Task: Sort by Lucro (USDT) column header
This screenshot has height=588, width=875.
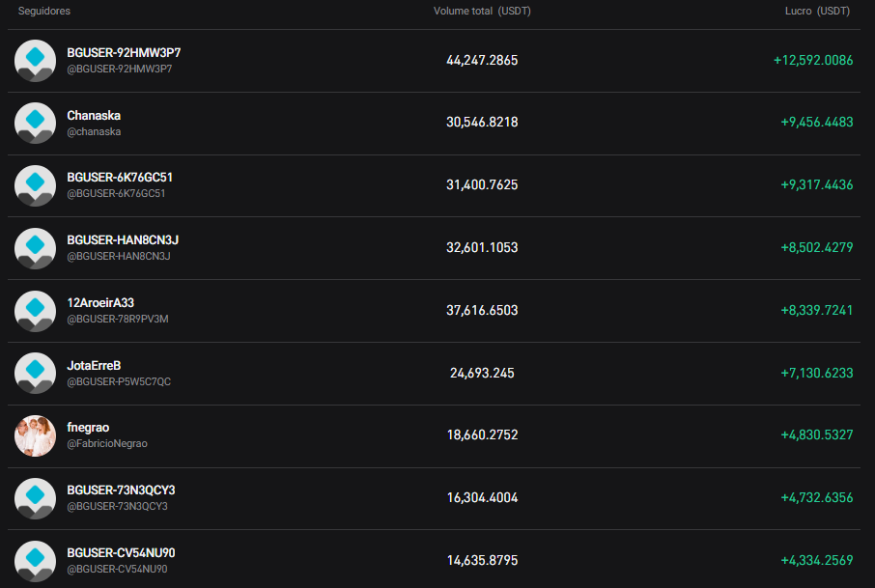Action: tap(817, 11)
